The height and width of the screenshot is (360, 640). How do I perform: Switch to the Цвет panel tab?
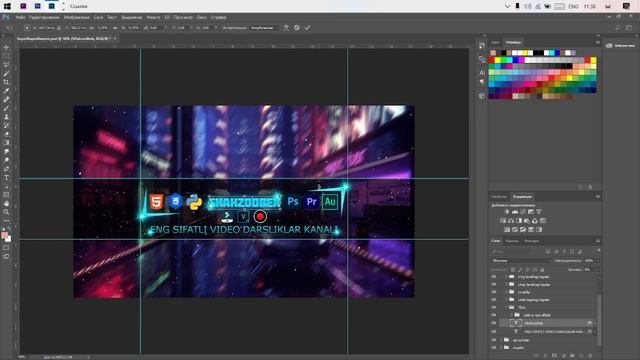pos(495,42)
